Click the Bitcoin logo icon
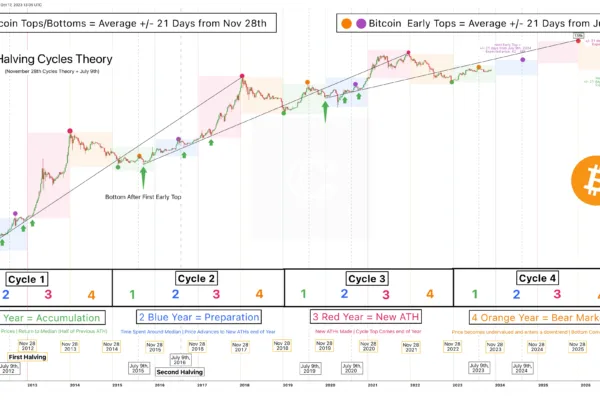Viewport: 600px width, 400px height. click(x=586, y=180)
